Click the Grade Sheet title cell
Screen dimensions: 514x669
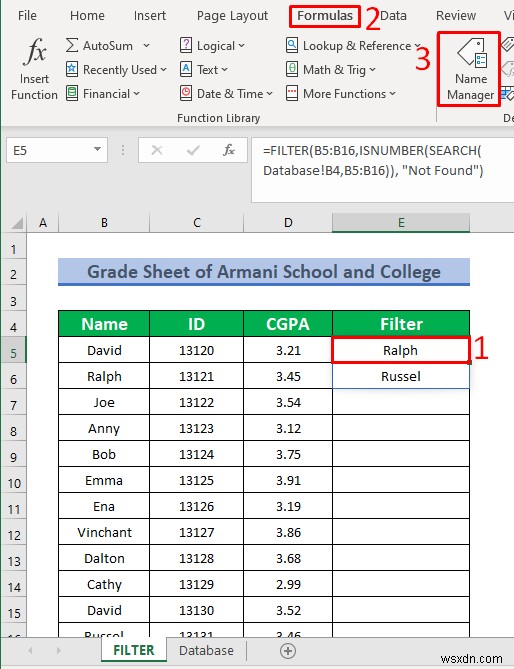tap(264, 272)
